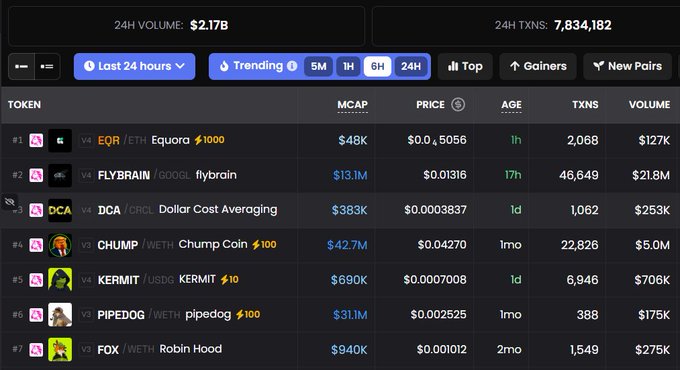Open the New Pairs list
Viewport: 680px width, 370px height.
tap(628, 66)
